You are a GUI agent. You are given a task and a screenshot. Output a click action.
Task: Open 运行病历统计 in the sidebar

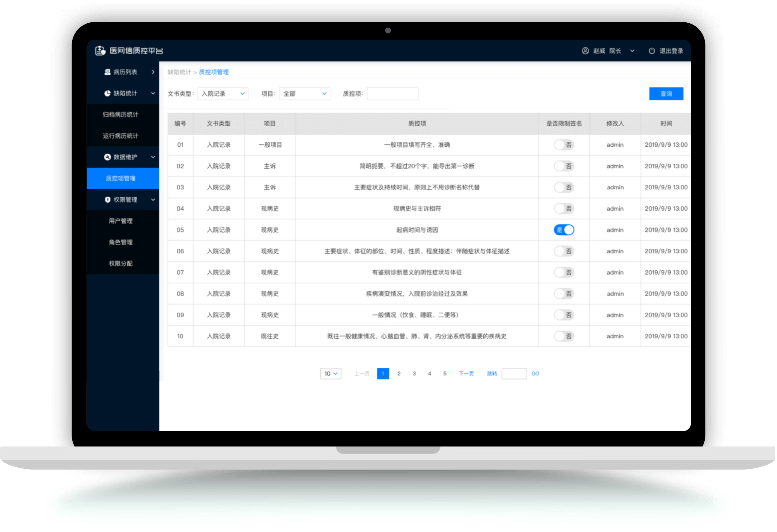point(123,136)
